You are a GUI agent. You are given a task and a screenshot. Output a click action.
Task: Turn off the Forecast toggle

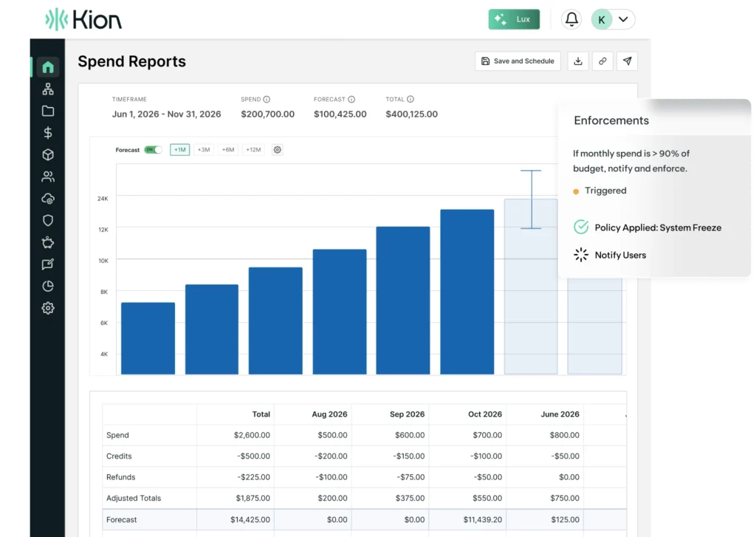153,150
